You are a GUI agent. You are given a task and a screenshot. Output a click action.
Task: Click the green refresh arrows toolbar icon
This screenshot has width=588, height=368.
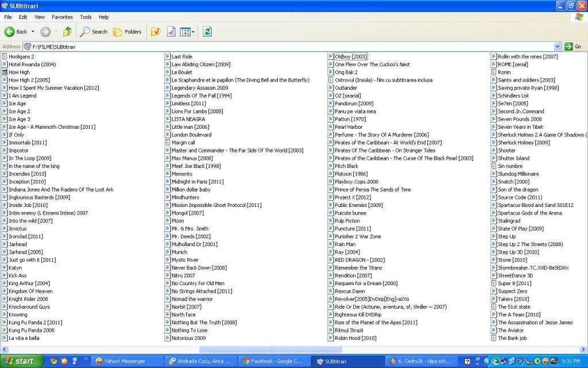(x=207, y=32)
